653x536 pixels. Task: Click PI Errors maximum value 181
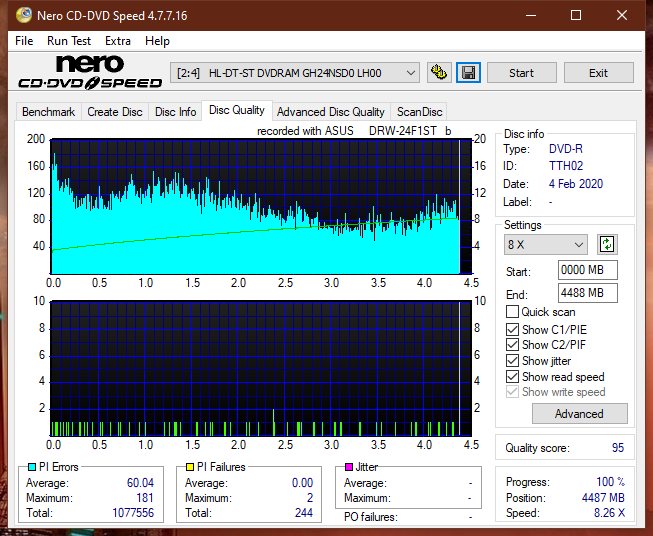point(145,498)
